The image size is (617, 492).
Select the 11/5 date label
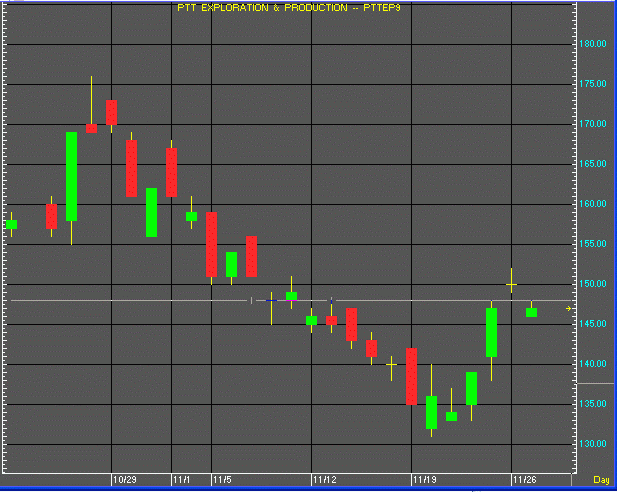tap(222, 480)
